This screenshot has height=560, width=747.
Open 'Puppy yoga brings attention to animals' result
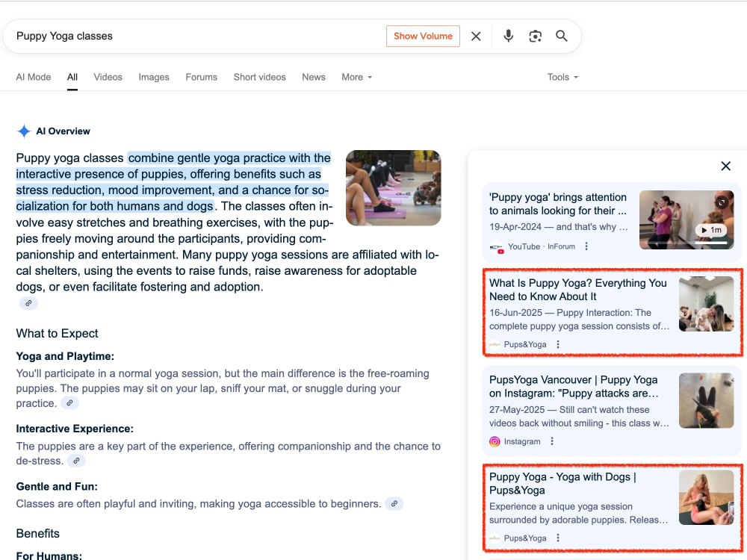coord(557,204)
